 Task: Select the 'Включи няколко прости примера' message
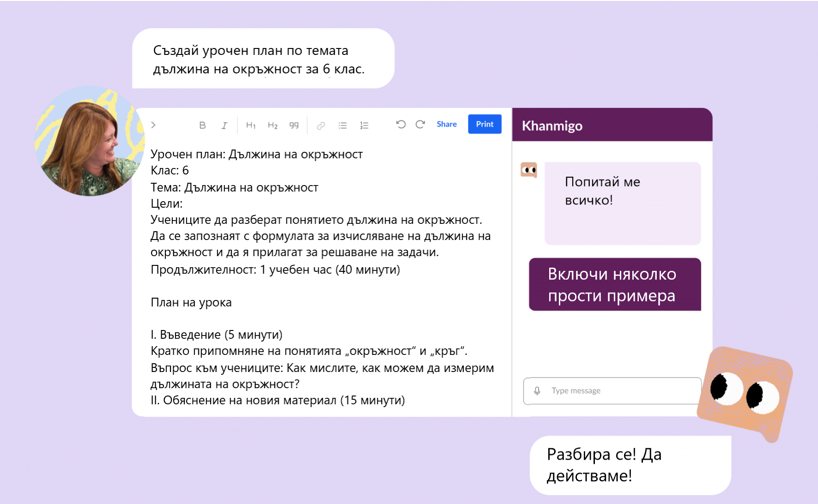point(615,284)
